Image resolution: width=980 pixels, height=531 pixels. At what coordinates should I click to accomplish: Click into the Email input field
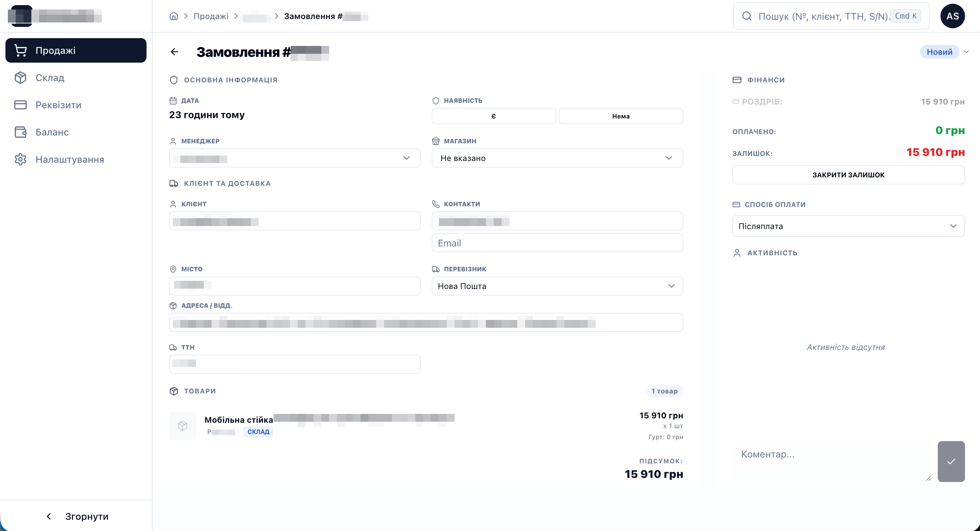(557, 243)
